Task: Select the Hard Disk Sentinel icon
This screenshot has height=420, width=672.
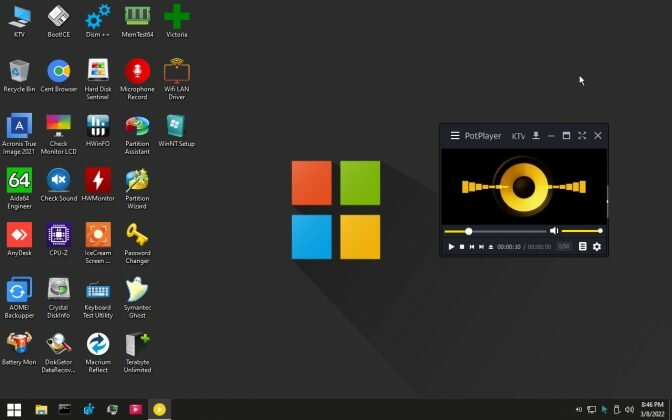Action: coord(98,79)
